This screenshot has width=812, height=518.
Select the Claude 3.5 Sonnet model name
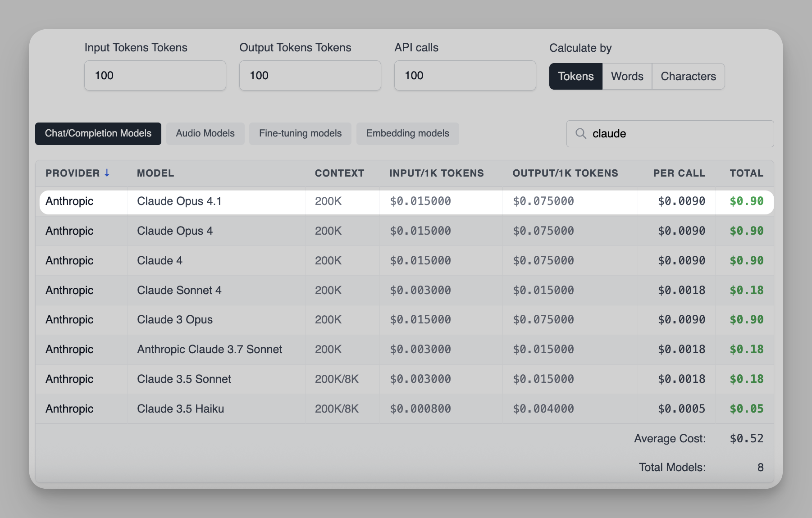184,379
